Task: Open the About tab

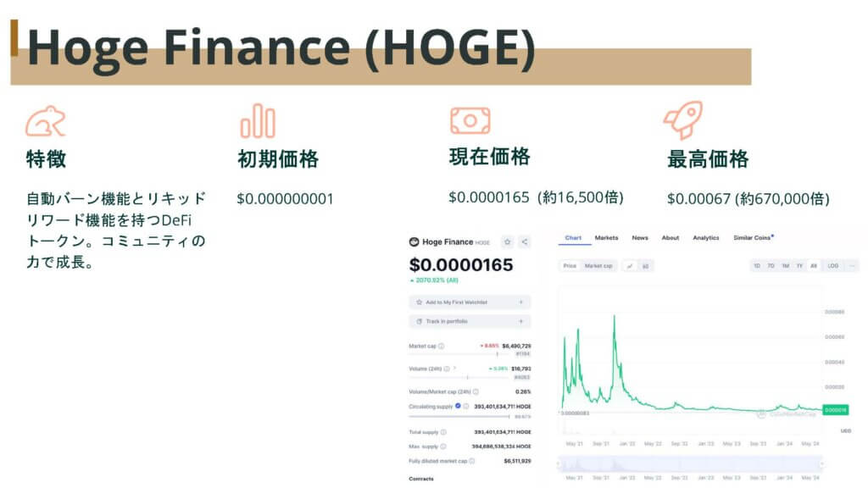Action: pos(670,238)
